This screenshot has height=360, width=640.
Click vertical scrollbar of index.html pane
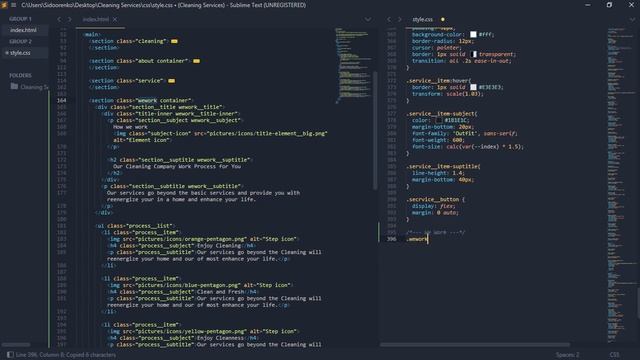375,131
